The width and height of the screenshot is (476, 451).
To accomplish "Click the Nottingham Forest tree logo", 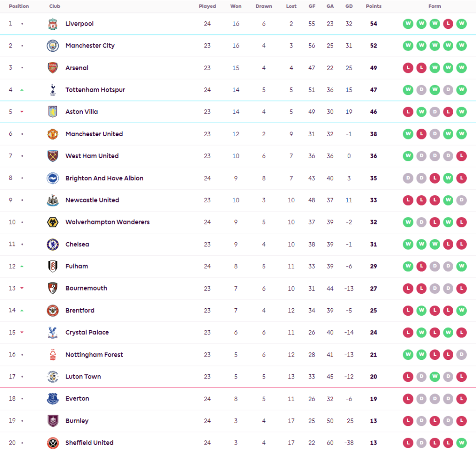I will pyautogui.click(x=53, y=355).
